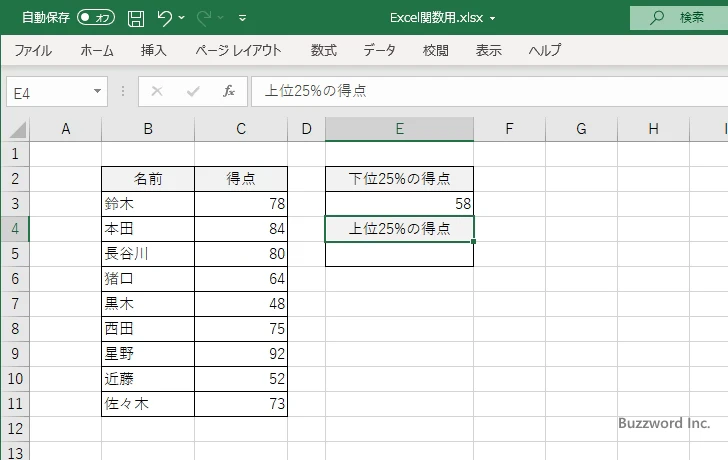
Task: Click the Redo arrow icon
Action: click(204, 18)
